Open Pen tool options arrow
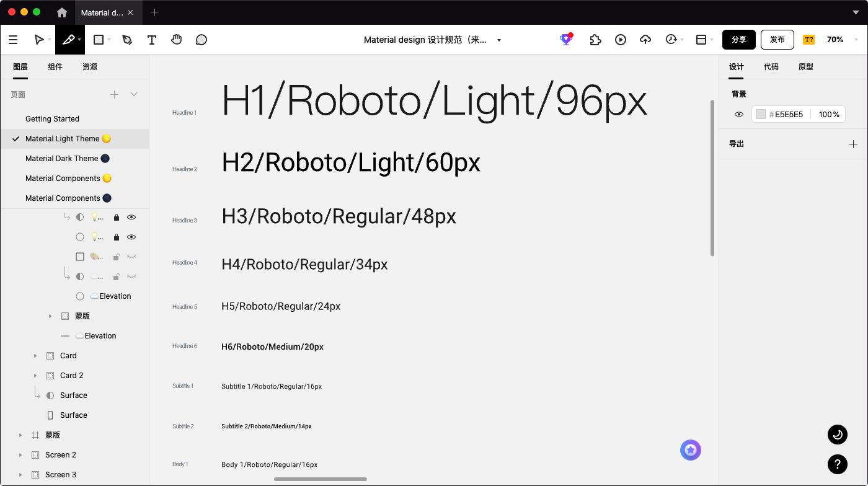Image resolution: width=868 pixels, height=486 pixels. click(79, 40)
